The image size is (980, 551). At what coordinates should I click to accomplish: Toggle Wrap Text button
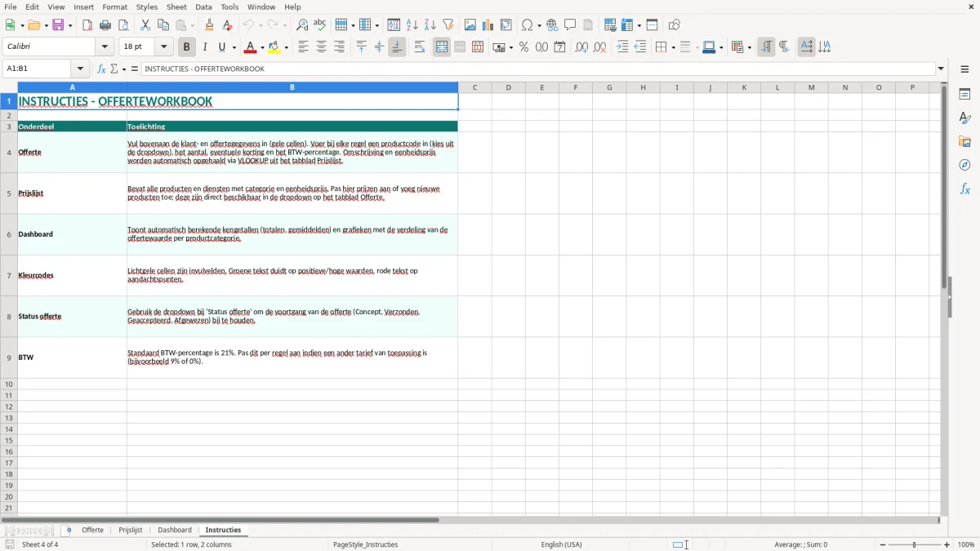point(420,47)
